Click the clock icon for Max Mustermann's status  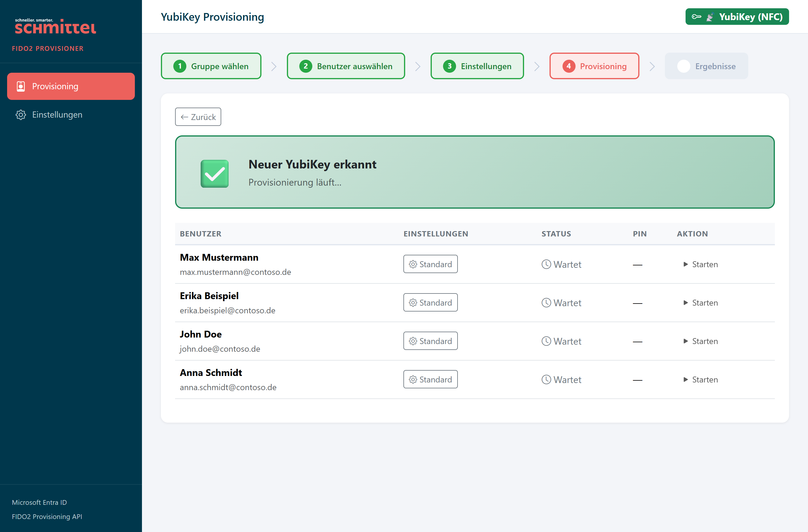(x=546, y=264)
